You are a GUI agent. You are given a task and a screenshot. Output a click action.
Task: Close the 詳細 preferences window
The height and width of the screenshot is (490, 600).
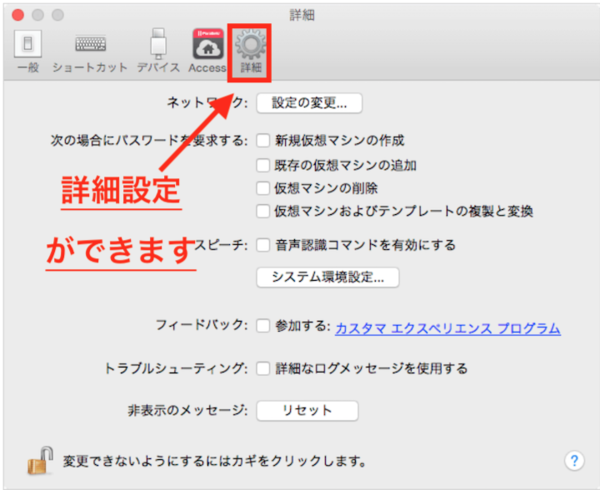point(18,15)
